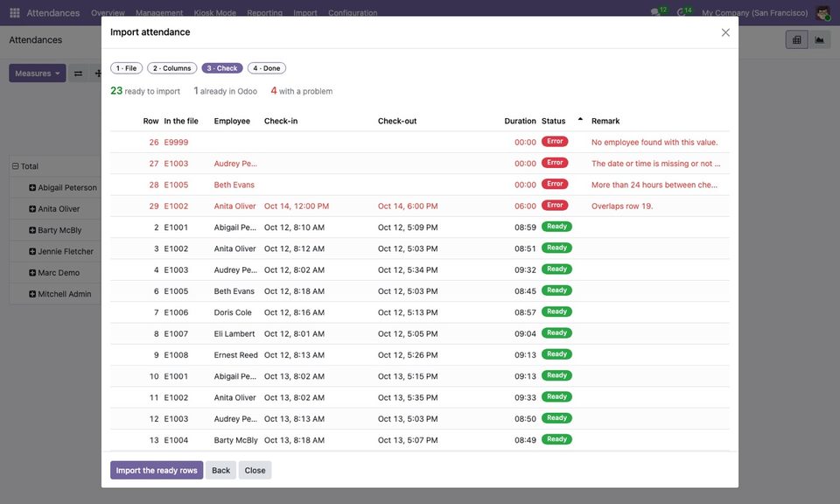Close the Import attendance dialog with X
This screenshot has width=840, height=504.
point(725,32)
